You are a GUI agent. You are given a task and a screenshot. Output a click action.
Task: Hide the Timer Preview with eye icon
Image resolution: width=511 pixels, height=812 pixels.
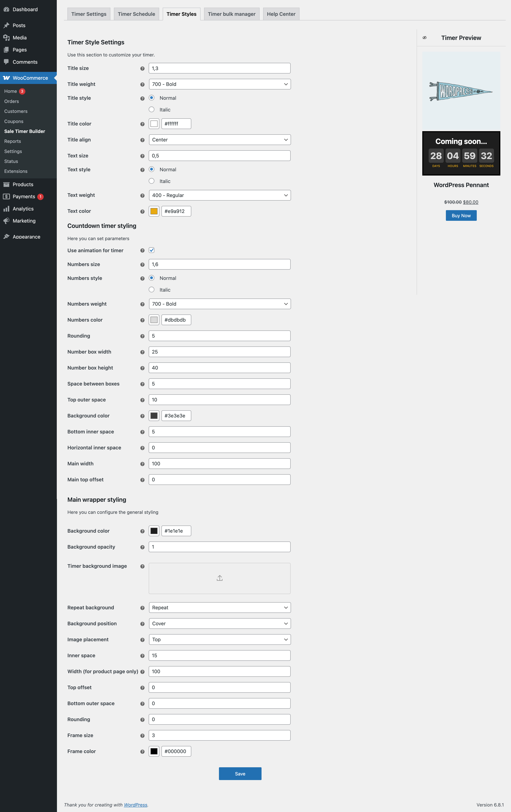(424, 38)
